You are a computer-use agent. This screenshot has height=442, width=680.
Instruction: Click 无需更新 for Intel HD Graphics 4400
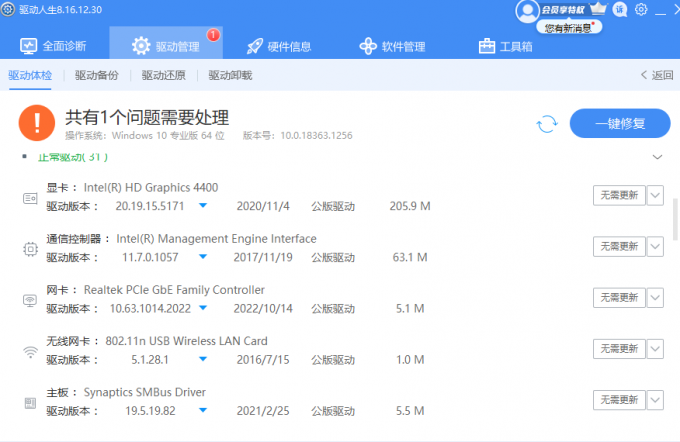(x=619, y=196)
